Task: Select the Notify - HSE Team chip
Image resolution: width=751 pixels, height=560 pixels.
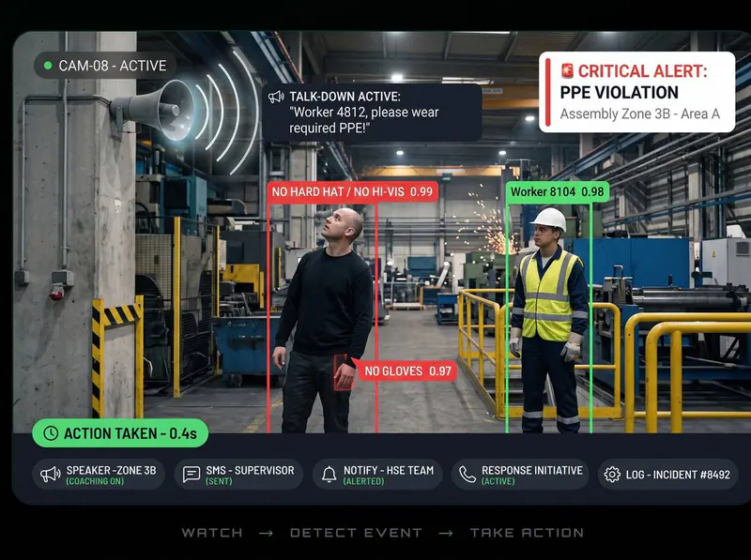Action: [377, 475]
